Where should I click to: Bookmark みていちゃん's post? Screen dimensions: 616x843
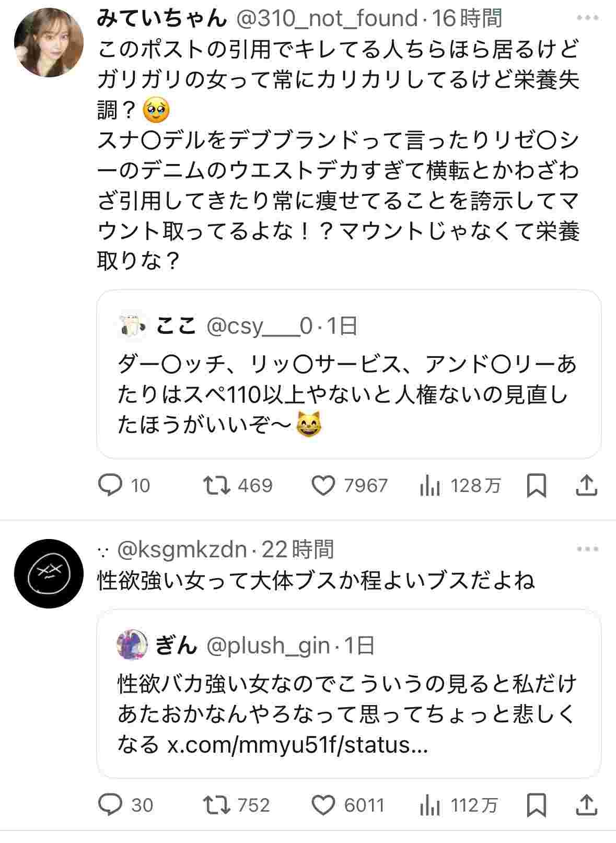coord(536,486)
